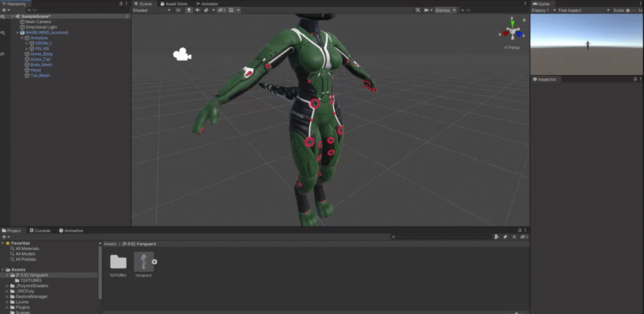Select WHIRLWIND_Acronoid prefab icon
644x314 pixels.
[x=22, y=32]
